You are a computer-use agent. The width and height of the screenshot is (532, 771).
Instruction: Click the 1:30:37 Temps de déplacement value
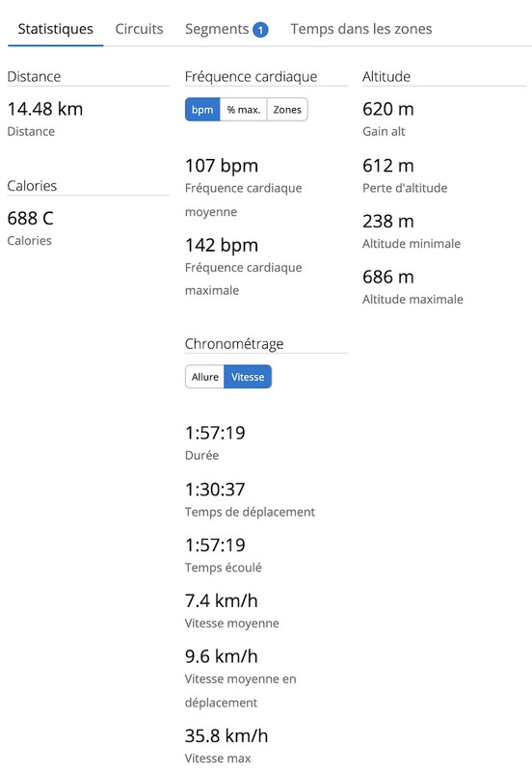point(215,490)
